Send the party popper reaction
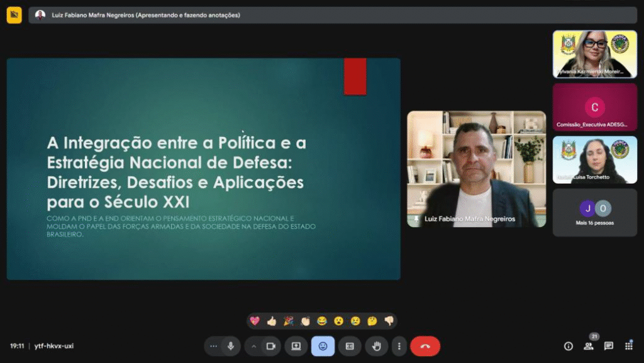 point(289,321)
